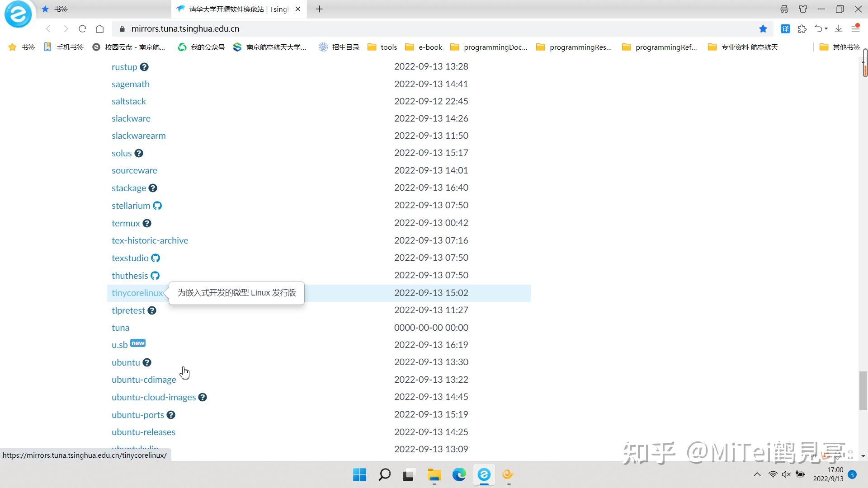Open programmingRes bookmark folder
The height and width of the screenshot is (488, 868).
[574, 47]
